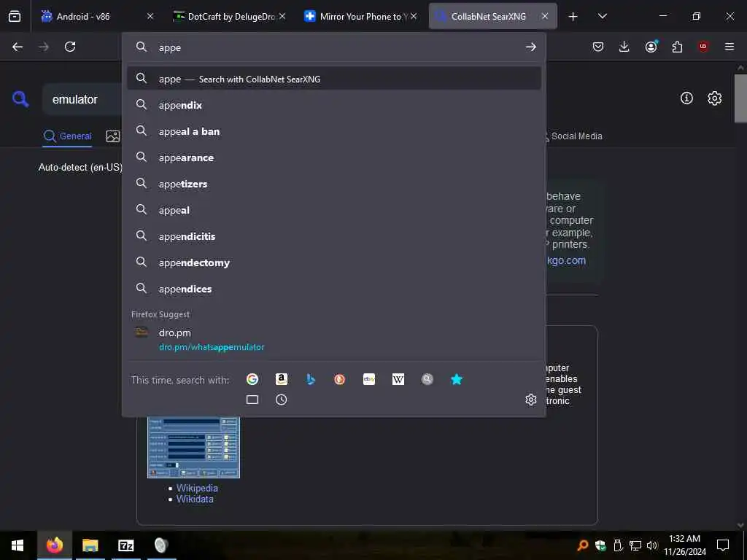Open Auto-detect (en-US) language dropdown
The width and height of the screenshot is (747, 560).
pos(80,167)
